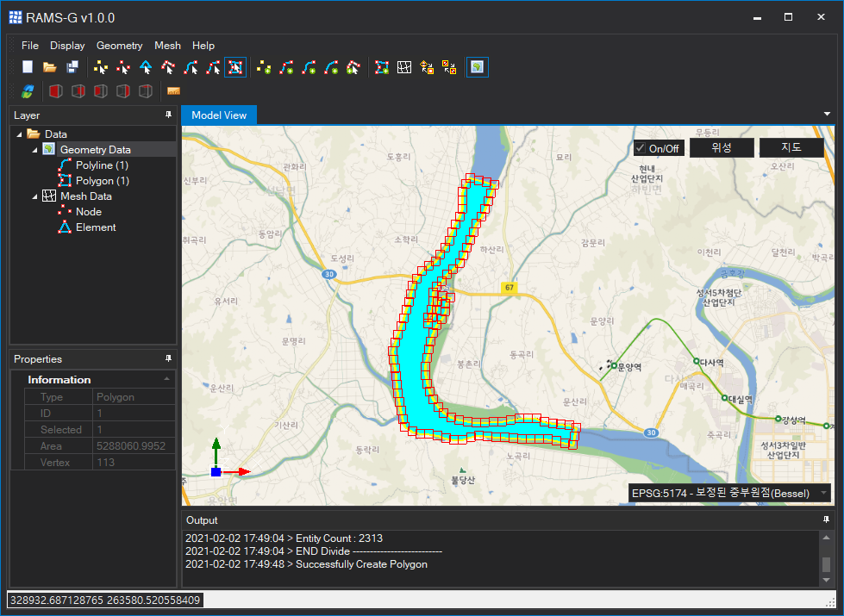Pin the Output panel
This screenshot has width=844, height=616.
(x=826, y=520)
